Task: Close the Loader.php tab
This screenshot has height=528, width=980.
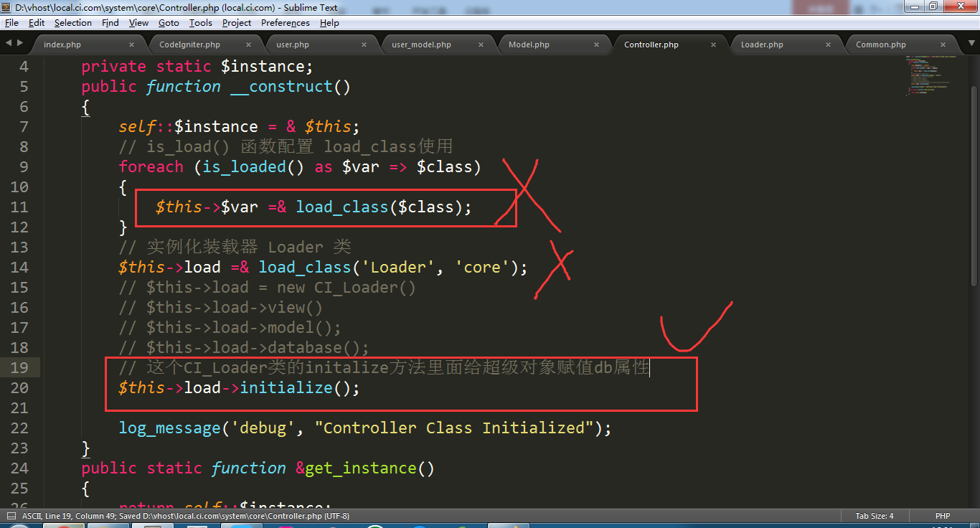Action: tap(828, 44)
